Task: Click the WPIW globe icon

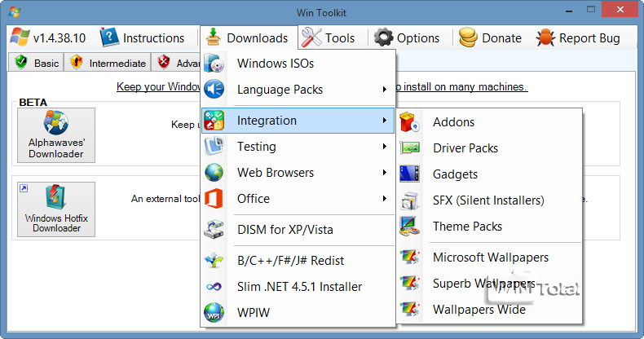Action: pyautogui.click(x=214, y=313)
